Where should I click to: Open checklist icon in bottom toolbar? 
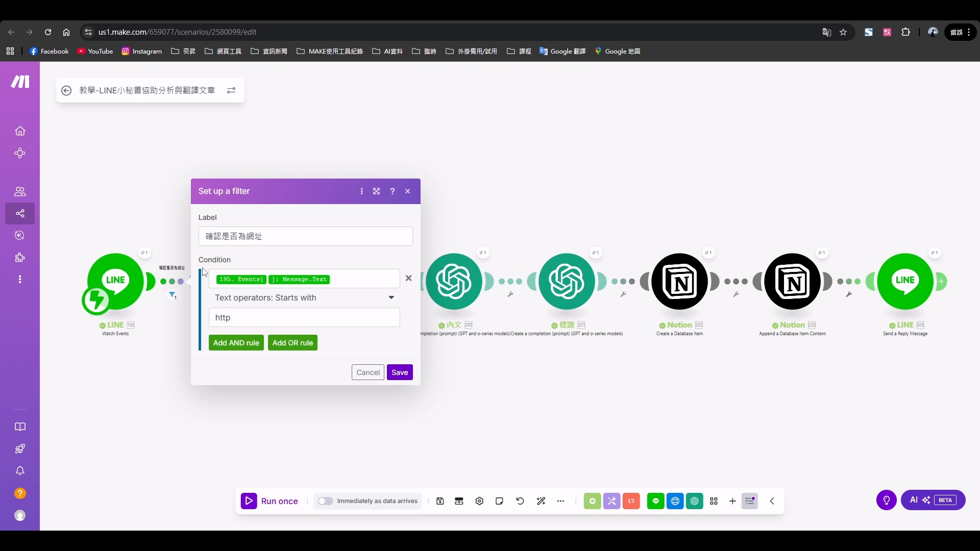coord(750,501)
